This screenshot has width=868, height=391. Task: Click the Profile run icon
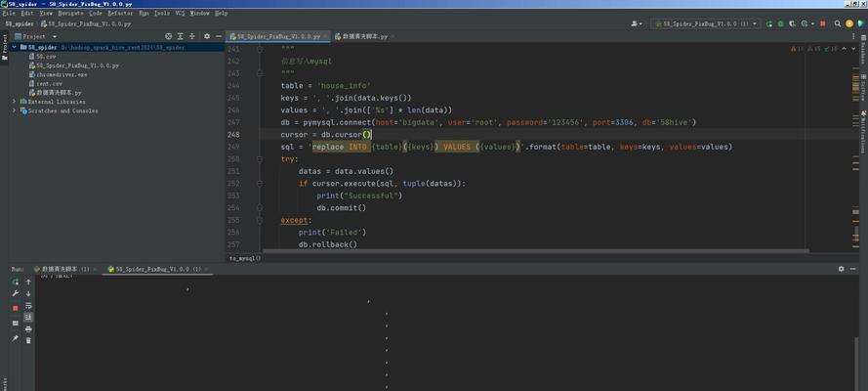804,23
